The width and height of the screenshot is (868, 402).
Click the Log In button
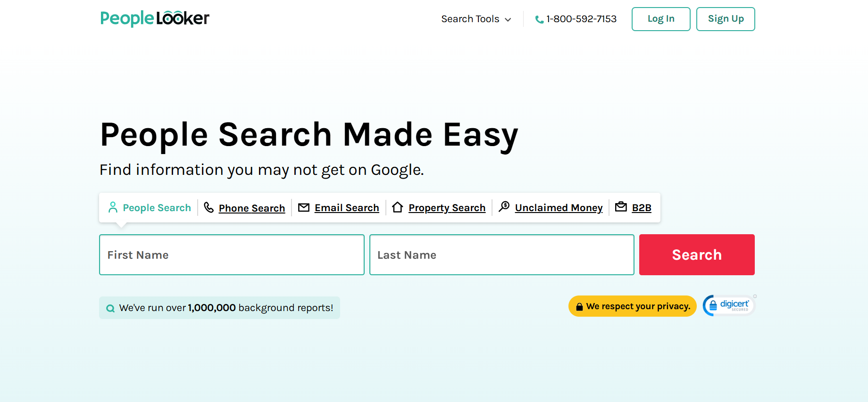coord(660,19)
